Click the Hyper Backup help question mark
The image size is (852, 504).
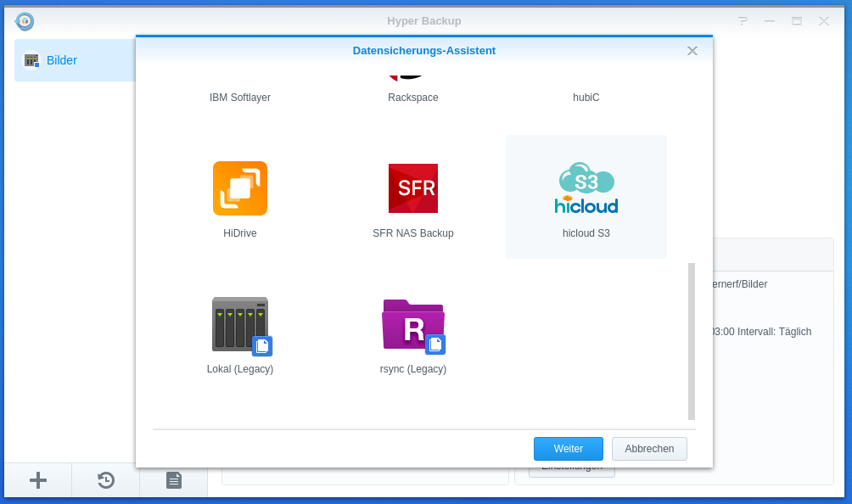(x=743, y=21)
